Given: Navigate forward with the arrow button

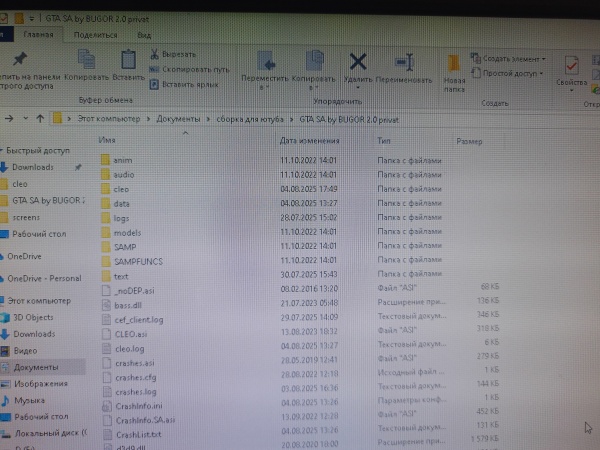Looking at the screenshot, I should coord(9,119).
